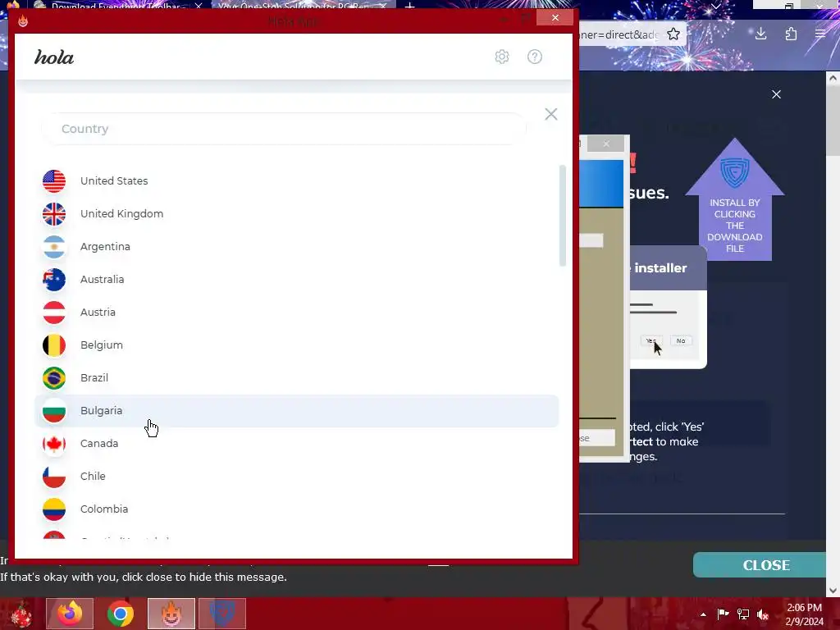Click the browser page scrollbar up arrow
The height and width of the screenshot is (630, 840).
pyautogui.click(x=833, y=78)
